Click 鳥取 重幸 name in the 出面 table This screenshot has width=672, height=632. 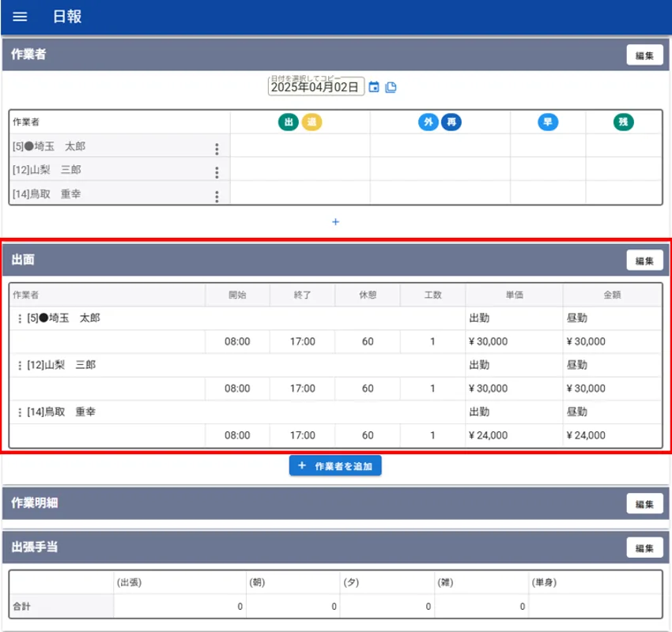coord(62,412)
